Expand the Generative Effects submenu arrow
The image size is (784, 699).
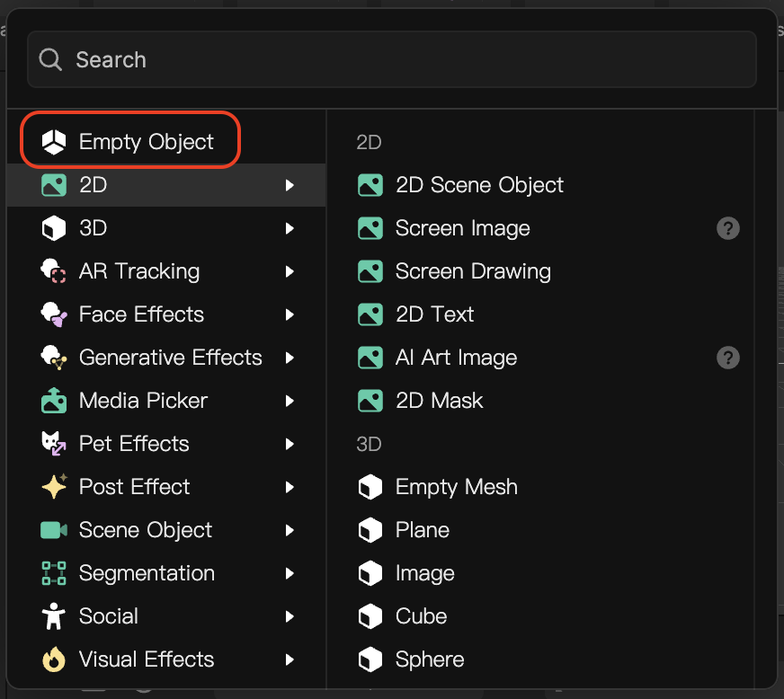pos(289,358)
